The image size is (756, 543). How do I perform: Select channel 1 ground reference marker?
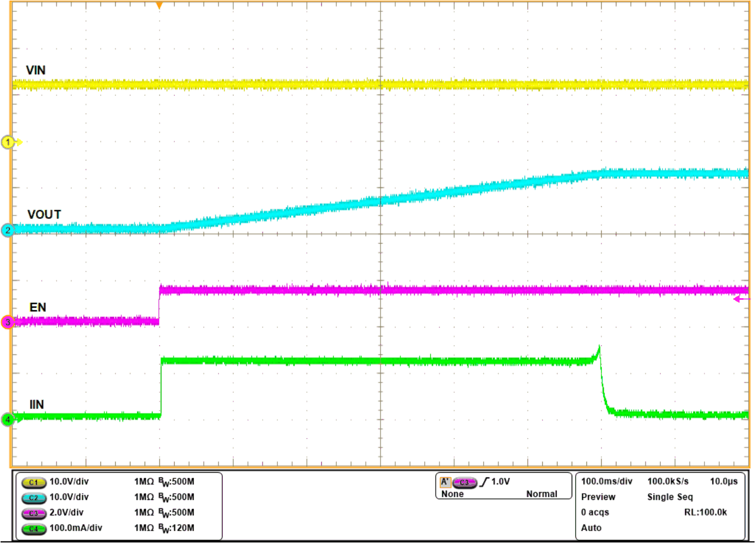tap(9, 142)
